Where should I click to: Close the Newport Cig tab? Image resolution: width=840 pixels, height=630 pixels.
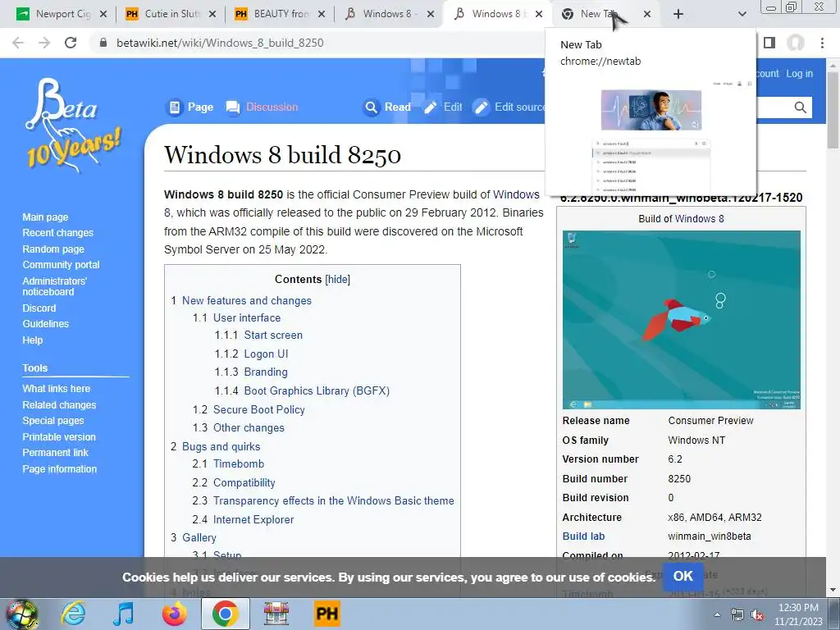pyautogui.click(x=103, y=14)
